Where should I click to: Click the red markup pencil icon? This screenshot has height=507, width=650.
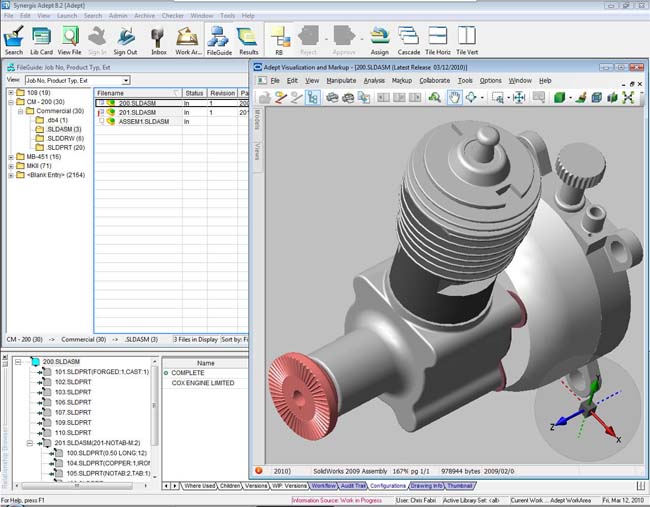tap(281, 98)
